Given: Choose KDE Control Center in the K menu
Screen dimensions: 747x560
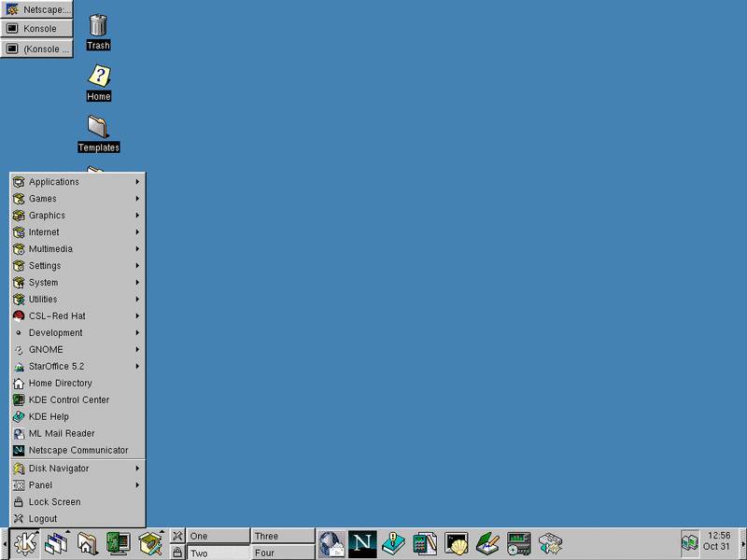Looking at the screenshot, I should point(78,400).
